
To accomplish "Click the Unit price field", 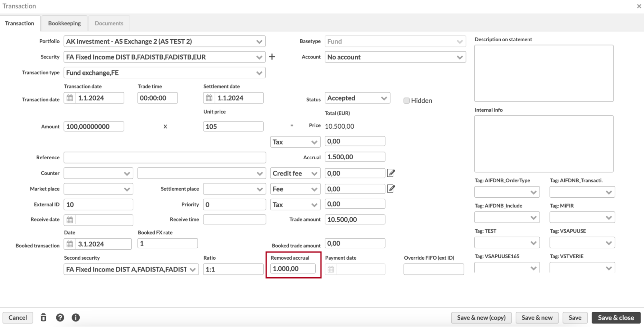I will [233, 126].
